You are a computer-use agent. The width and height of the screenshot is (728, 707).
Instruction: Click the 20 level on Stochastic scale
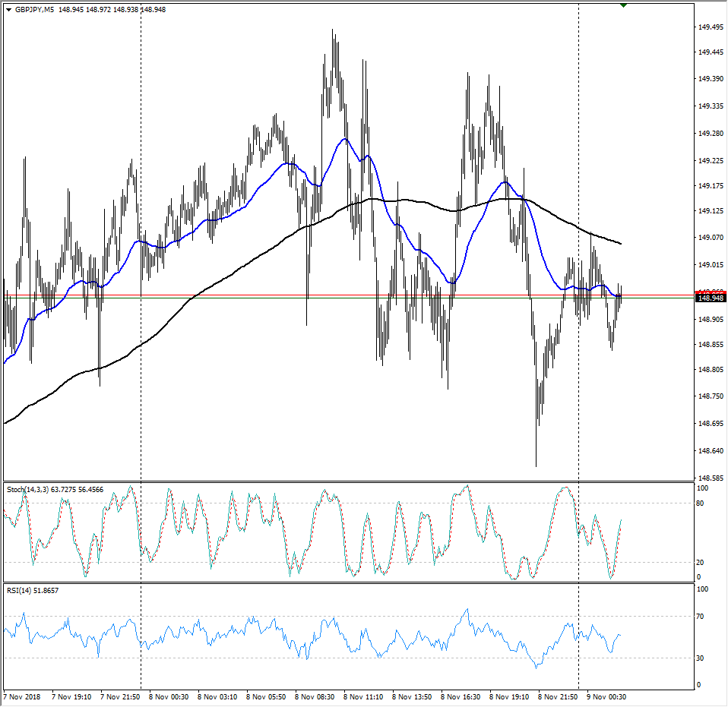[703, 563]
